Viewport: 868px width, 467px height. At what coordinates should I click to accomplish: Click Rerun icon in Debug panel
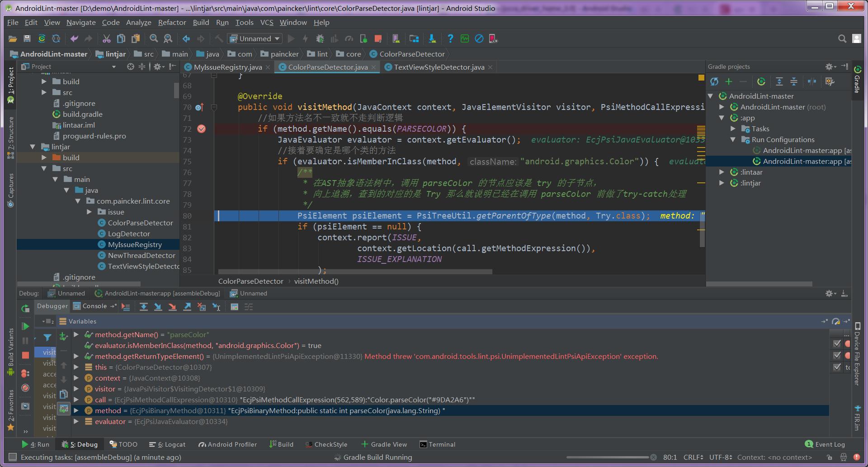(x=25, y=309)
